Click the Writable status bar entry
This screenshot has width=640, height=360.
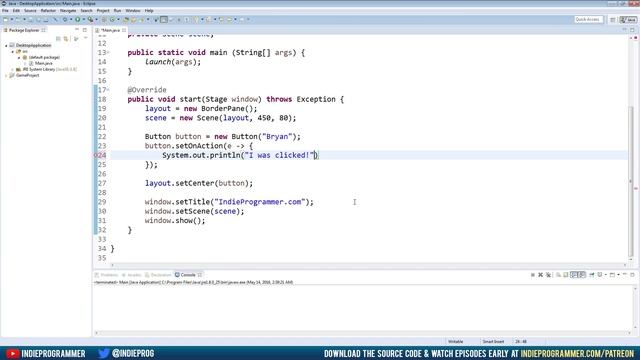pos(456,342)
